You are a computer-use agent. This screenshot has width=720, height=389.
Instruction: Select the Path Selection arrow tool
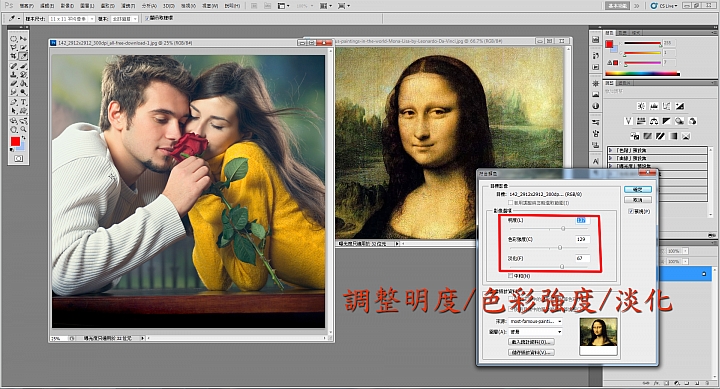click(13, 111)
